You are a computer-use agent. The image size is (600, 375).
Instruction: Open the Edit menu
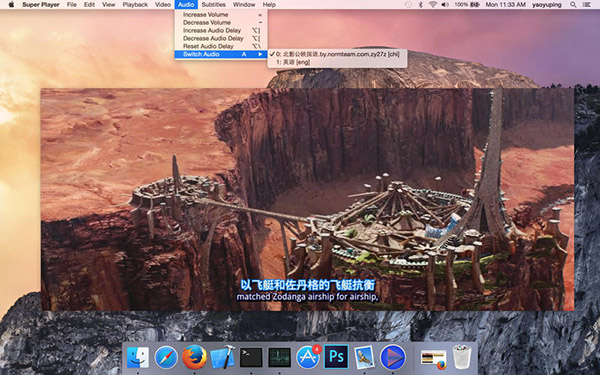pyautogui.click(x=89, y=5)
